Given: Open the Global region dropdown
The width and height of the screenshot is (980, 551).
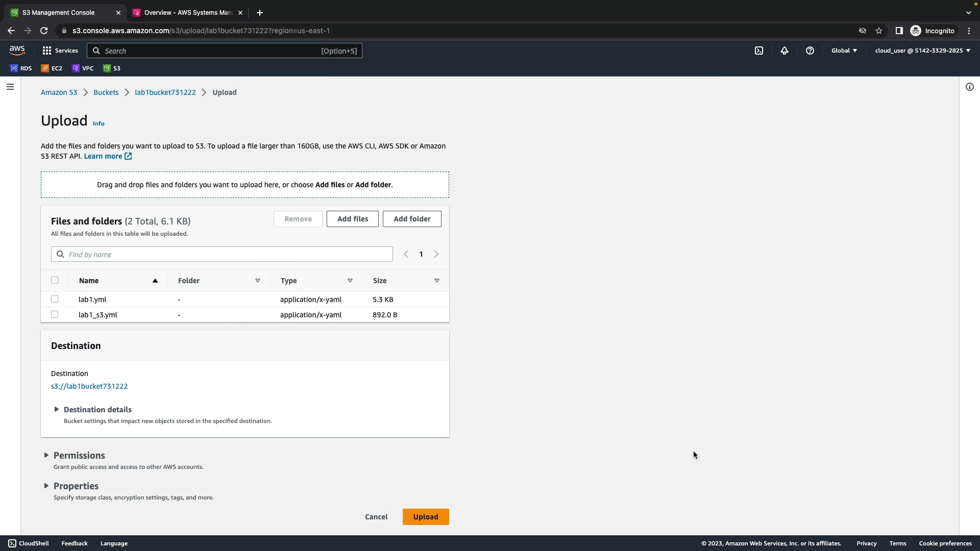Looking at the screenshot, I should point(844,51).
